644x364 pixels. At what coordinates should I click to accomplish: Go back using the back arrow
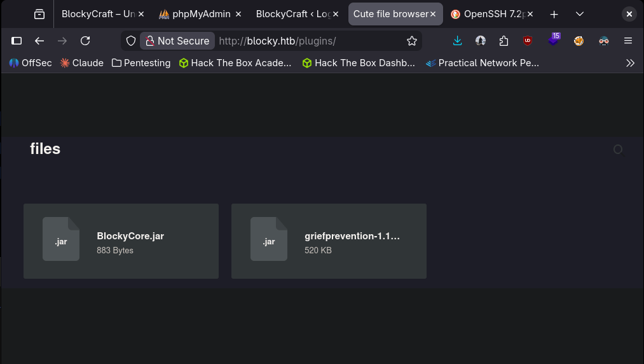point(39,41)
